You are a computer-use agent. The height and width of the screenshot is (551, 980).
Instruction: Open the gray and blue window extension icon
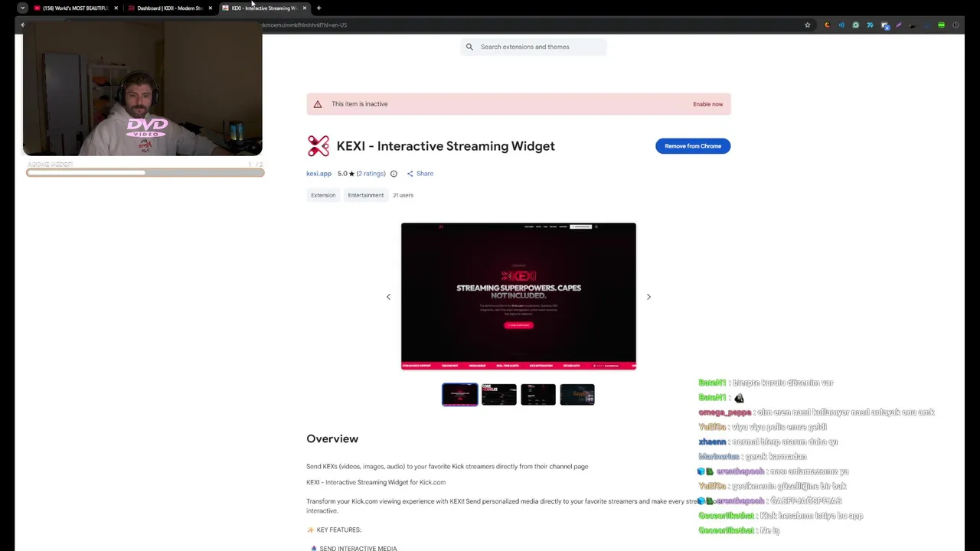885,25
